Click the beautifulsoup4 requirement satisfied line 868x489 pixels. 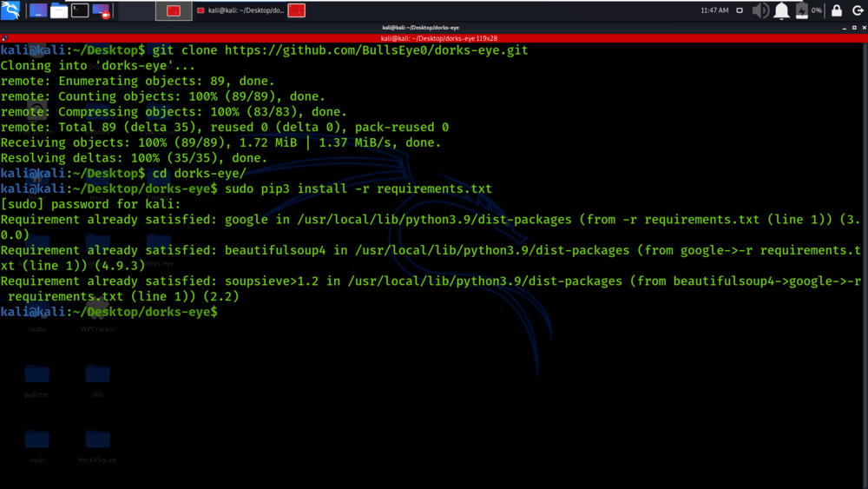[x=431, y=258]
